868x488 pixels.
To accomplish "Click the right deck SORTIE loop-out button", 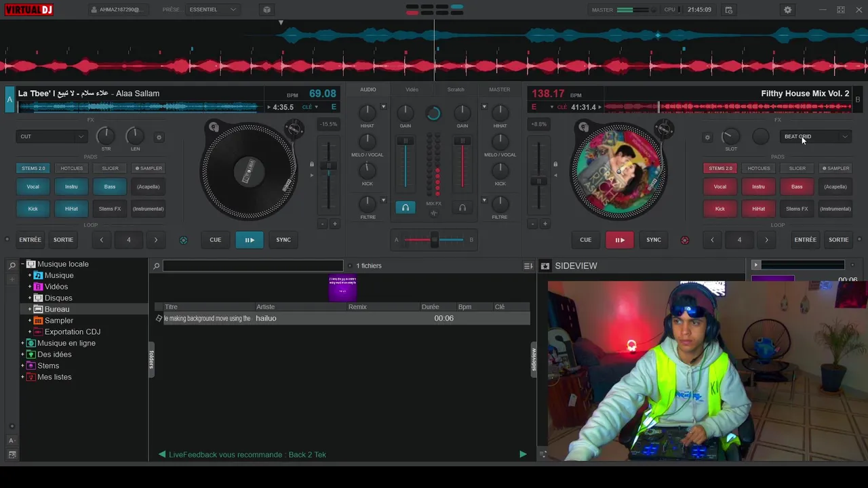I will (839, 239).
